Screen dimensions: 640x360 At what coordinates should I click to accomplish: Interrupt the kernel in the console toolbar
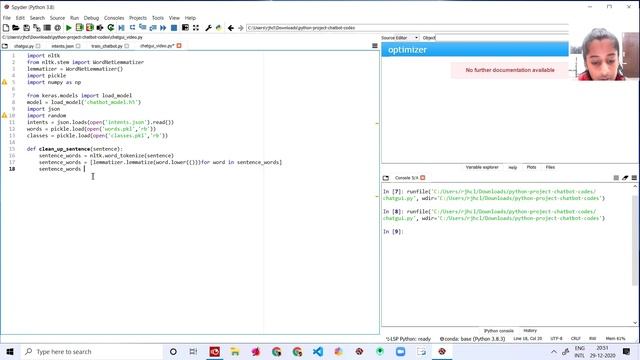616,178
